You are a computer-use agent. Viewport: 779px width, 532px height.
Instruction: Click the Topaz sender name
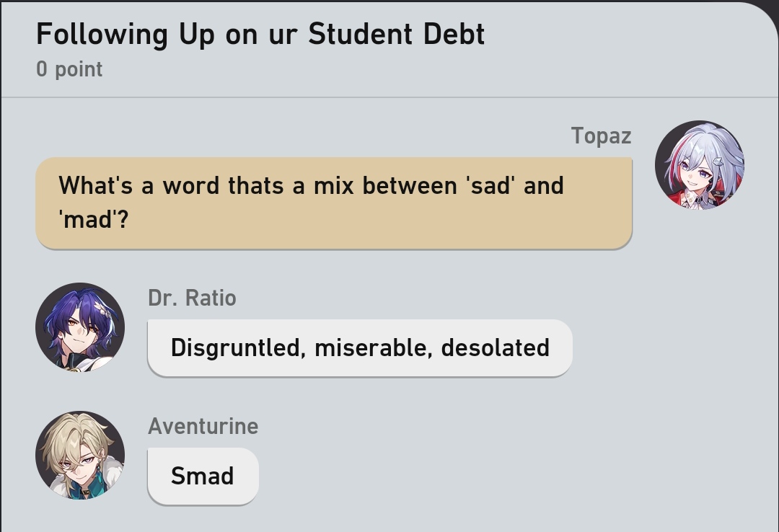click(x=601, y=136)
